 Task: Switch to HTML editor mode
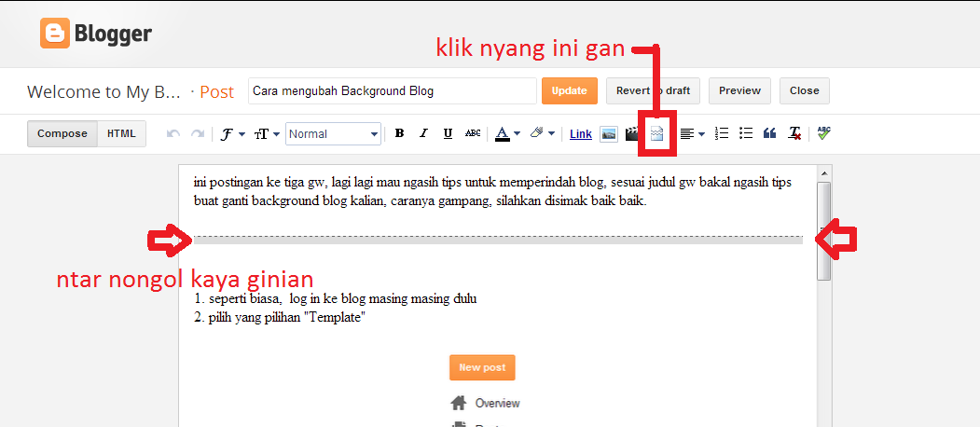click(121, 134)
